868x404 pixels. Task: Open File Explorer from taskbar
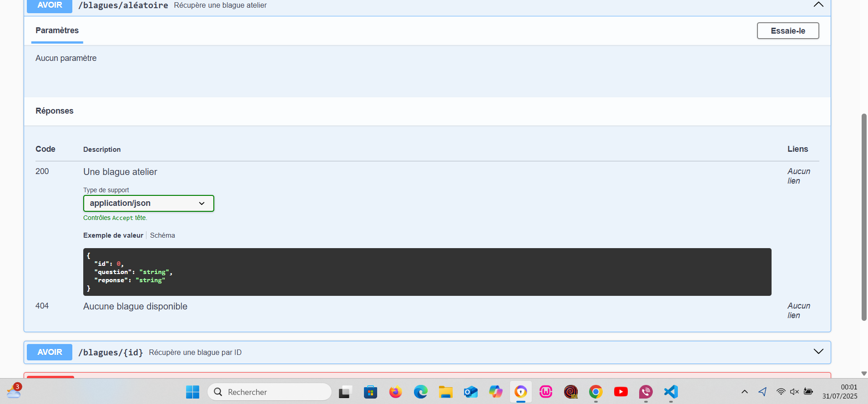[445, 392]
